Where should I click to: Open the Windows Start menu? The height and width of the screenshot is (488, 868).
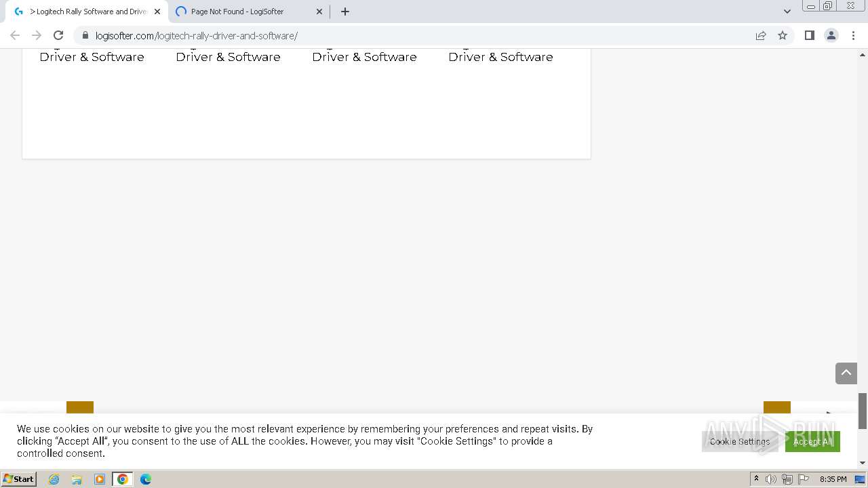pos(19,479)
